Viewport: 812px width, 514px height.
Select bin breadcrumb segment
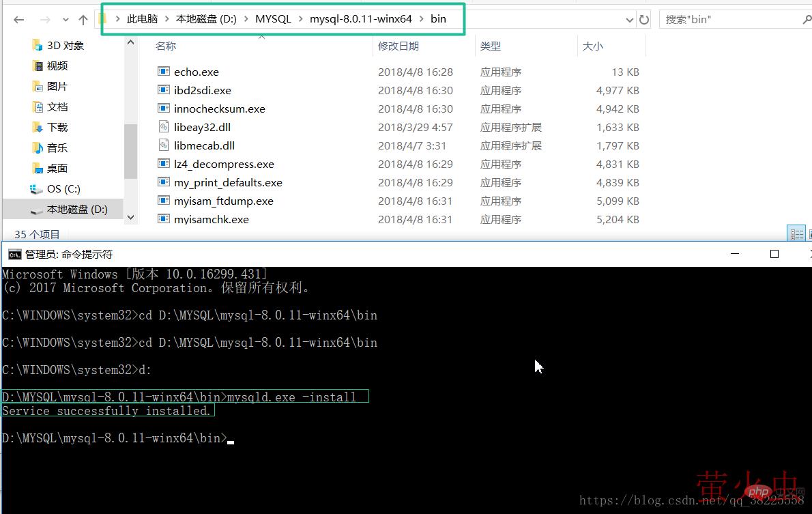pyautogui.click(x=438, y=18)
